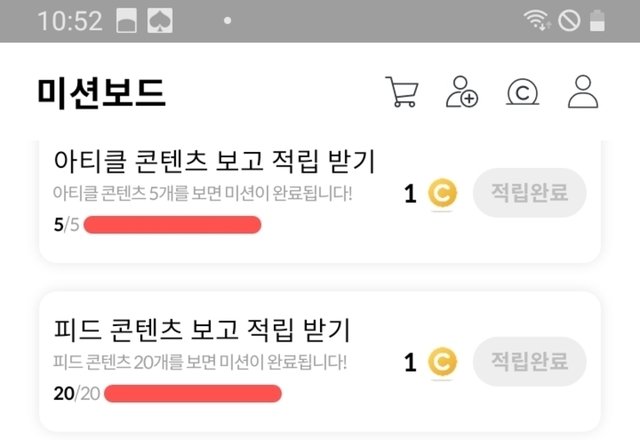
Task: Click the article mission red progress bar
Action: coord(173,225)
